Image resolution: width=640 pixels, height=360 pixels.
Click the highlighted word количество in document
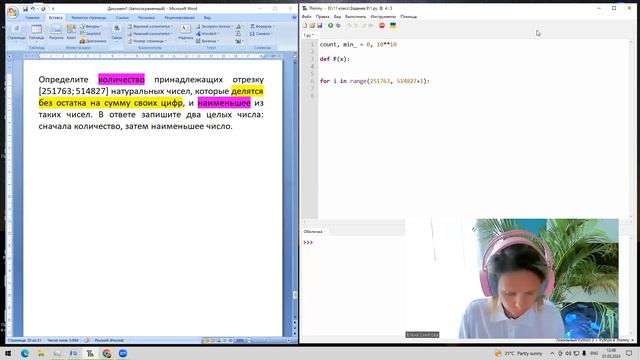[x=121, y=79]
